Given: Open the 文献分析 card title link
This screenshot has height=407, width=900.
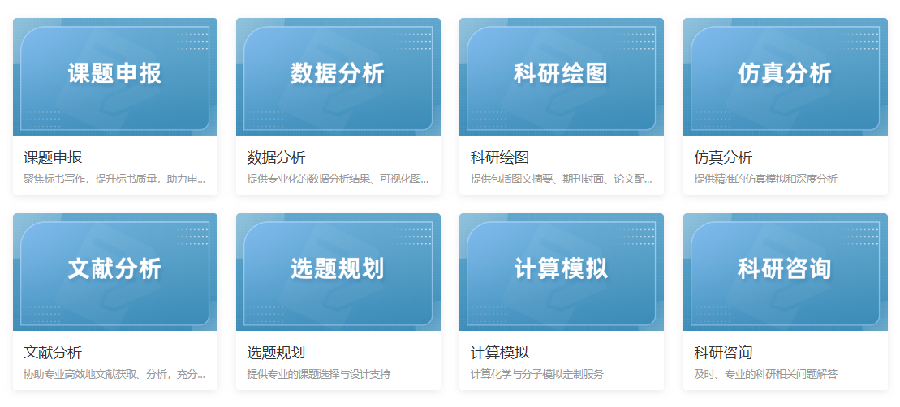Looking at the screenshot, I should (53, 352).
